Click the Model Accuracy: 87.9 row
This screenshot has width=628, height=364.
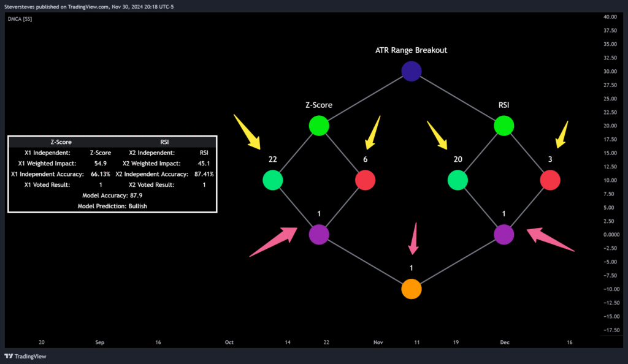[112, 195]
